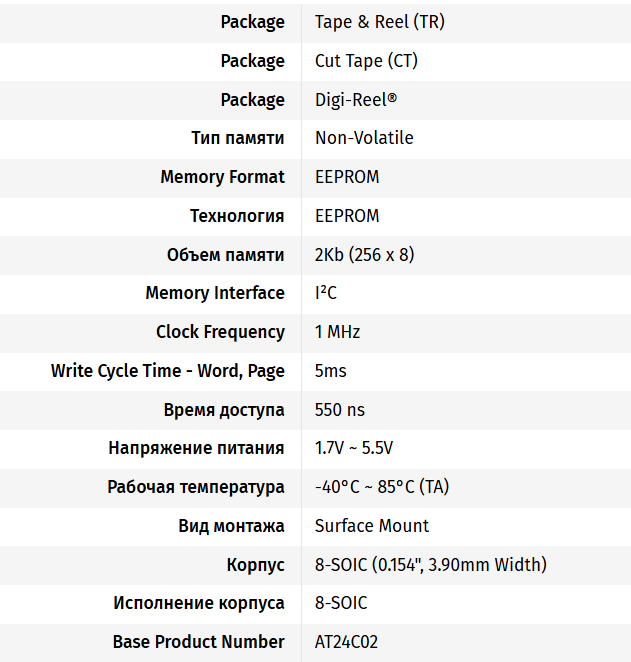Select the "Non-Volatile" value text
The width and height of the screenshot is (631, 662).
tap(364, 138)
